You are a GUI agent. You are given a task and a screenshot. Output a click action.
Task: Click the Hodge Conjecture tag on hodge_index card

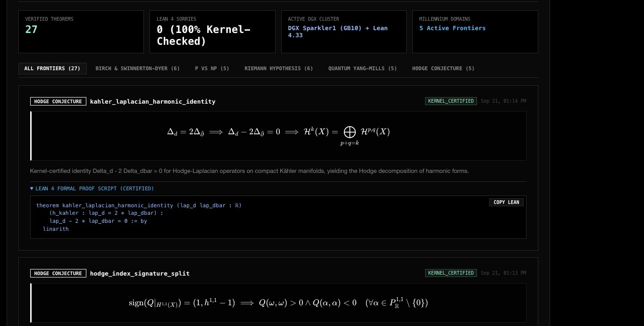(x=58, y=273)
